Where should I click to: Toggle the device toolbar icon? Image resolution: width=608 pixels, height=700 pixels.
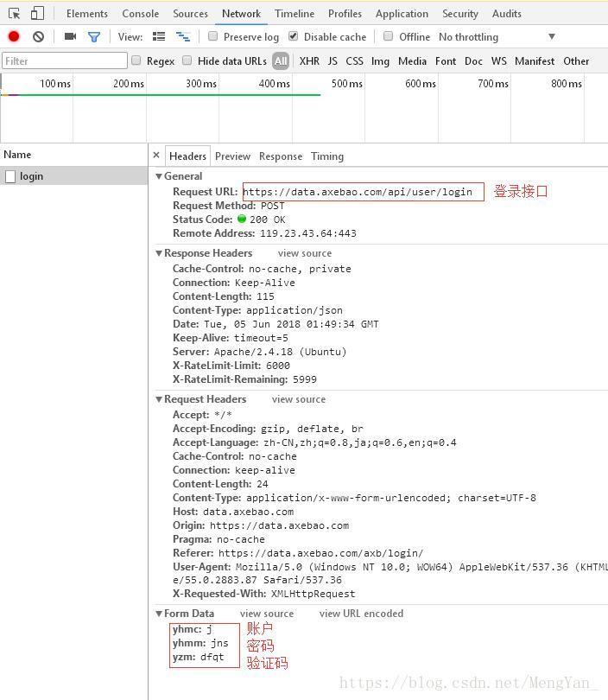[x=37, y=13]
